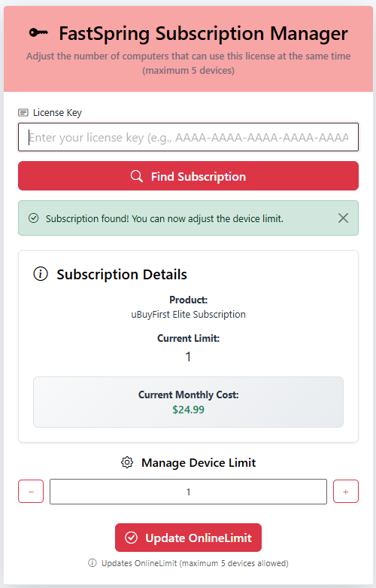
Task: Click the License Key label icon
Action: [x=23, y=112]
